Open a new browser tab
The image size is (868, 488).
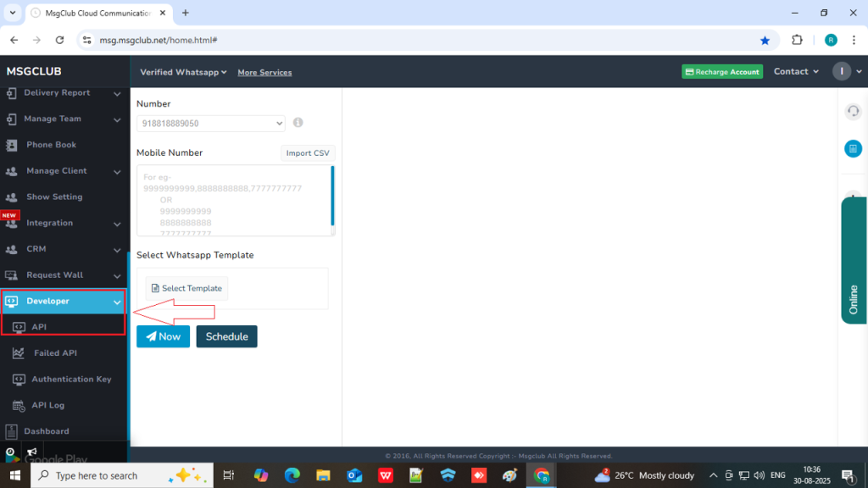186,13
